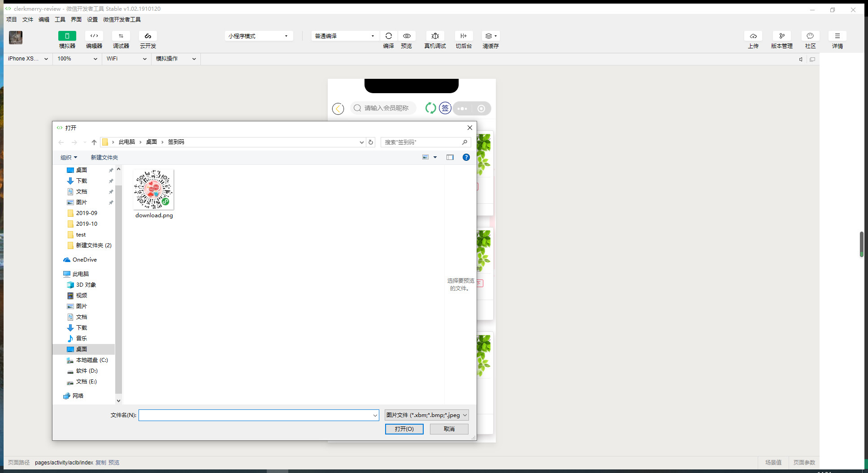This screenshot has width=868, height=473.
Task: Open the 设置 (Settings) menu
Action: (92, 19)
